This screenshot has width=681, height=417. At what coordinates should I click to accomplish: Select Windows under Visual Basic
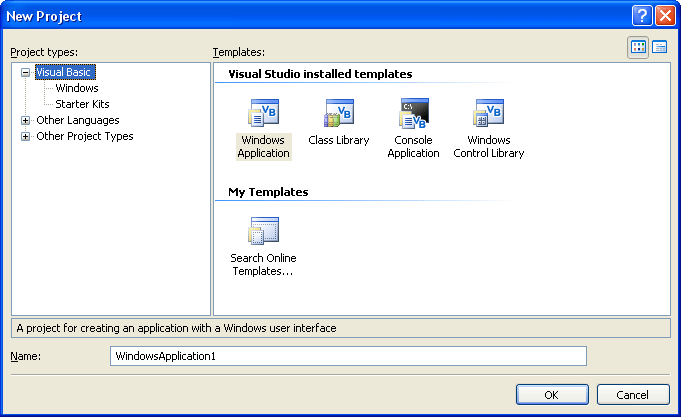point(77,88)
